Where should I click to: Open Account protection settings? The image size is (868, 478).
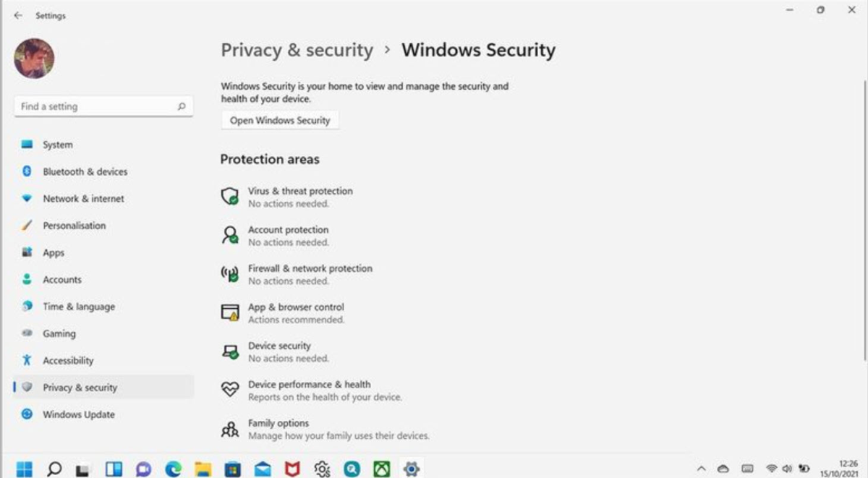288,235
